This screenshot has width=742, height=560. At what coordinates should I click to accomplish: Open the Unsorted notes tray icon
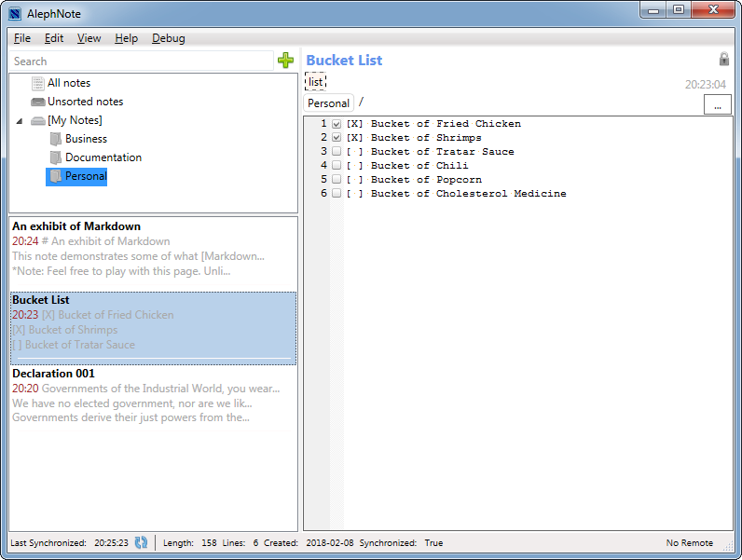pyautogui.click(x=38, y=102)
